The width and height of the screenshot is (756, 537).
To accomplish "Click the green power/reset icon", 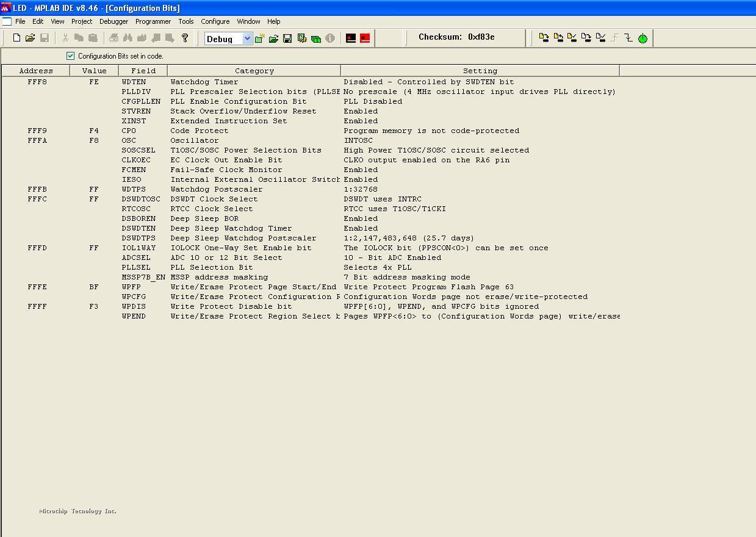I will pyautogui.click(x=643, y=38).
